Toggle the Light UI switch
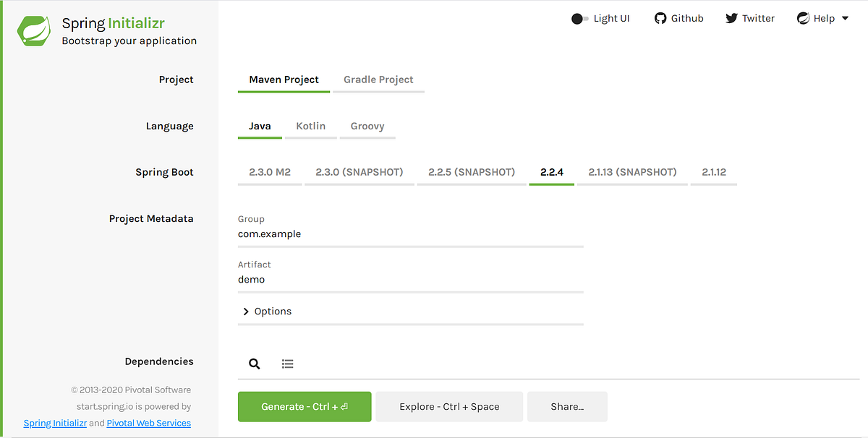 click(x=579, y=18)
